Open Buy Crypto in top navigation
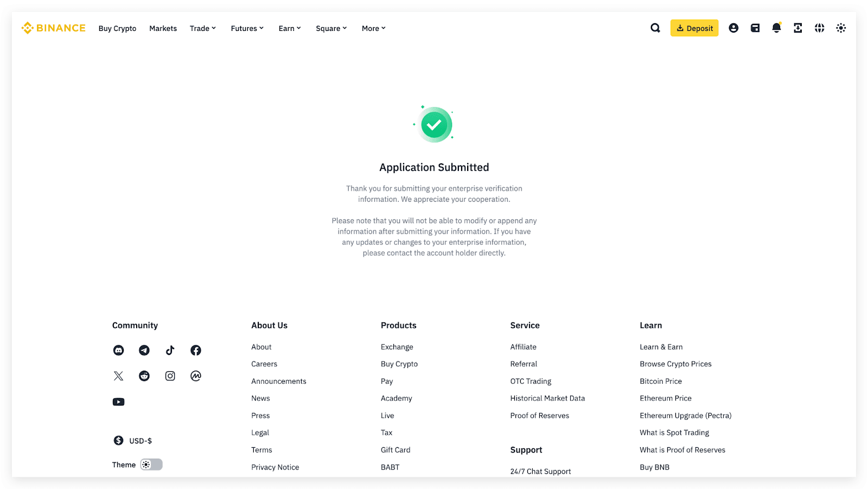The height and width of the screenshot is (489, 868). tap(117, 28)
